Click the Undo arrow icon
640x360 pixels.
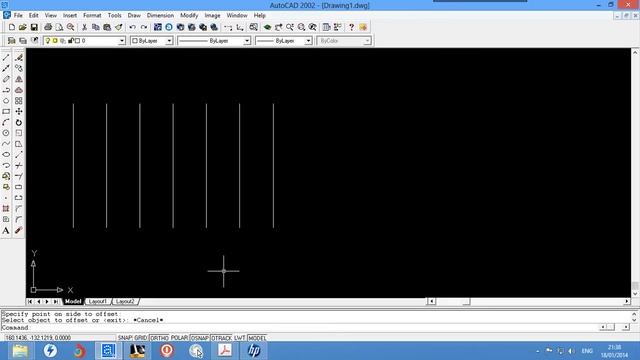[x=132, y=27]
